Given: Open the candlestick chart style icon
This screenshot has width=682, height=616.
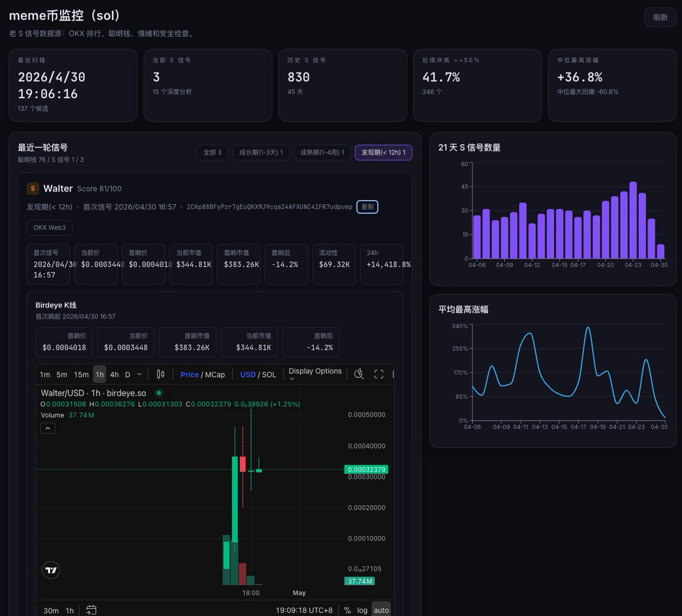Looking at the screenshot, I should (160, 374).
